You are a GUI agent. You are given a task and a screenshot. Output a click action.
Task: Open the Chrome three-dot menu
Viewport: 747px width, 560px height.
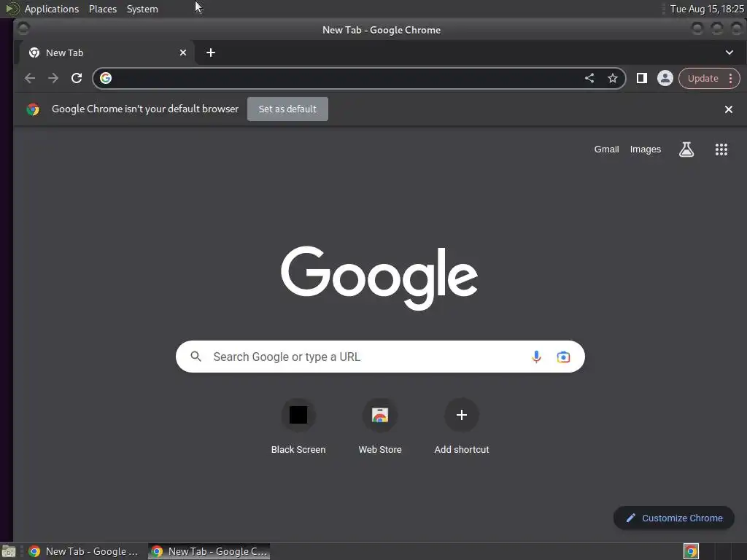730,79
